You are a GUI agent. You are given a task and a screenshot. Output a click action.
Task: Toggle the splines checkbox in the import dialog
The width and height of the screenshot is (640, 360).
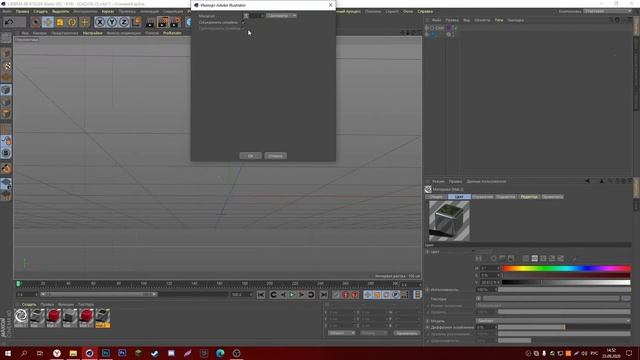coord(244,22)
